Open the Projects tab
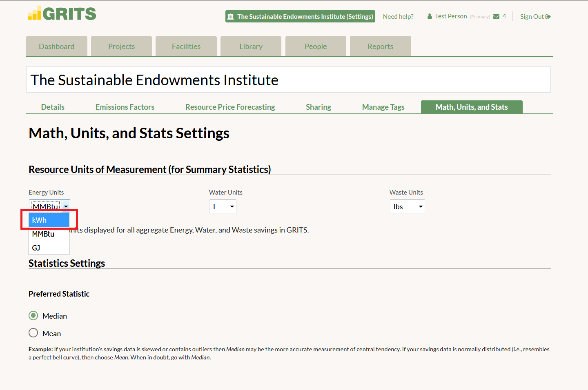 tap(121, 46)
